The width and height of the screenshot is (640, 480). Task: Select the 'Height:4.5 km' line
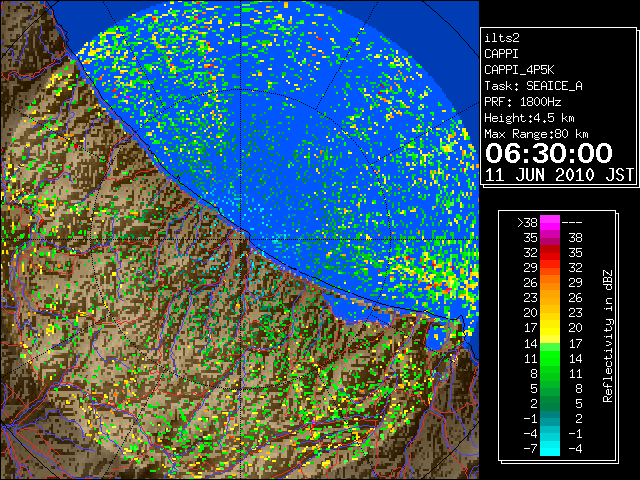[529, 118]
